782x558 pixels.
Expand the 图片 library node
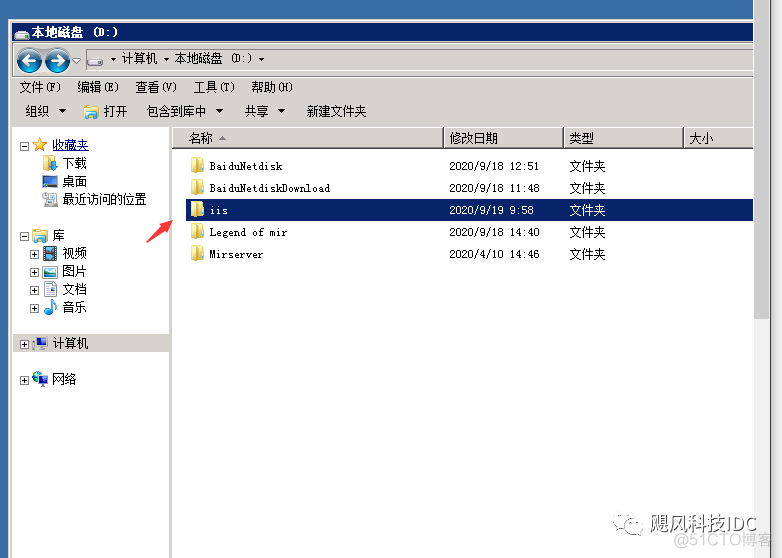click(x=34, y=272)
